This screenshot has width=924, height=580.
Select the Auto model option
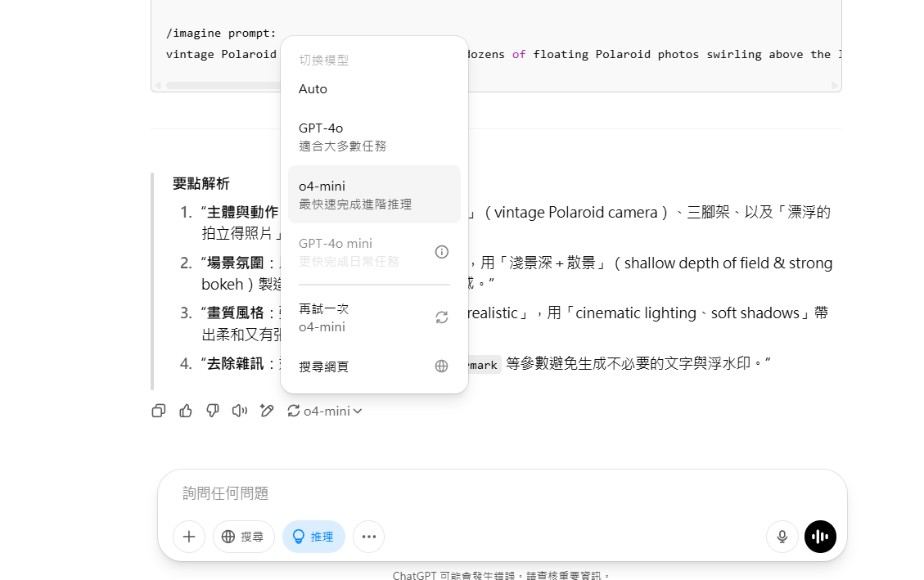374,89
